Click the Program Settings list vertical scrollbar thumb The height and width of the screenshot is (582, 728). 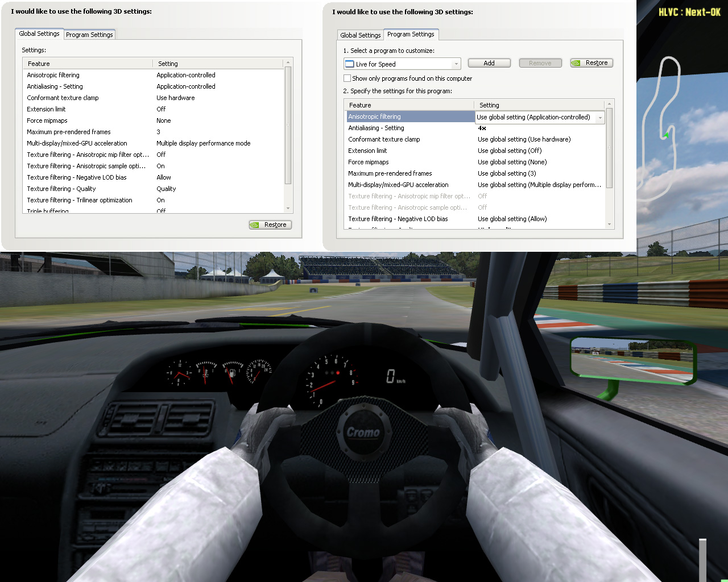pyautogui.click(x=609, y=148)
